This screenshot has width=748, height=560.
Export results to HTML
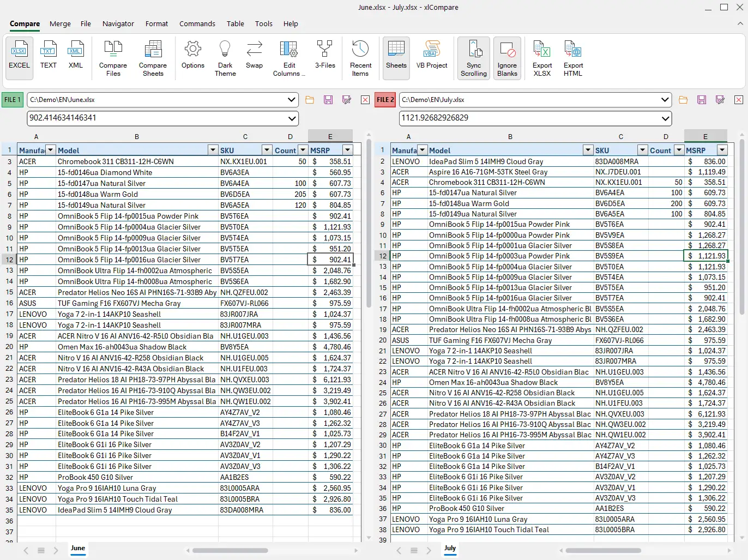coord(573,58)
